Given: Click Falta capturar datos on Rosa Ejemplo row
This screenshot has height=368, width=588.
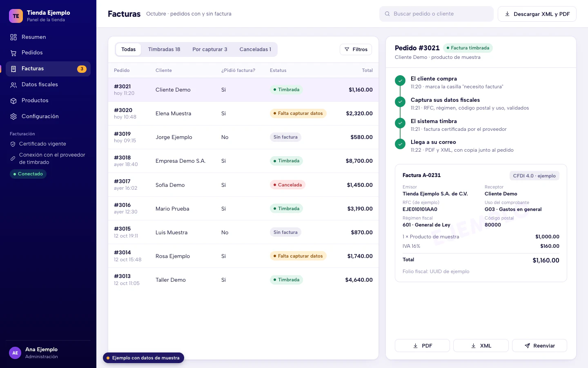Looking at the screenshot, I should (298, 256).
